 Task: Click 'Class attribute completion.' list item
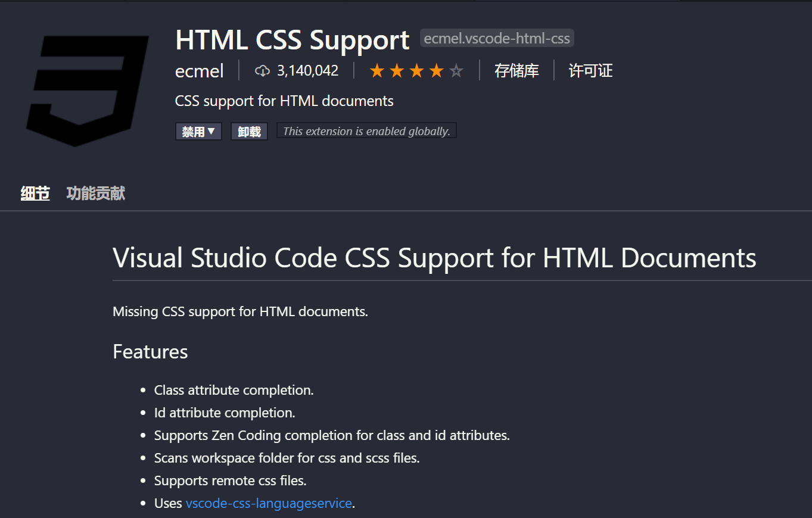coord(234,390)
